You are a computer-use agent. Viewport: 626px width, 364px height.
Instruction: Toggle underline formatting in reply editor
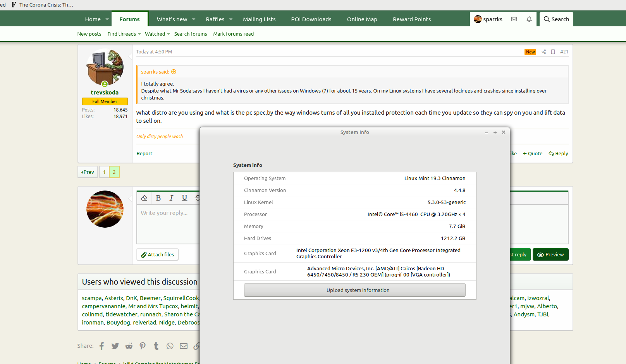184,198
